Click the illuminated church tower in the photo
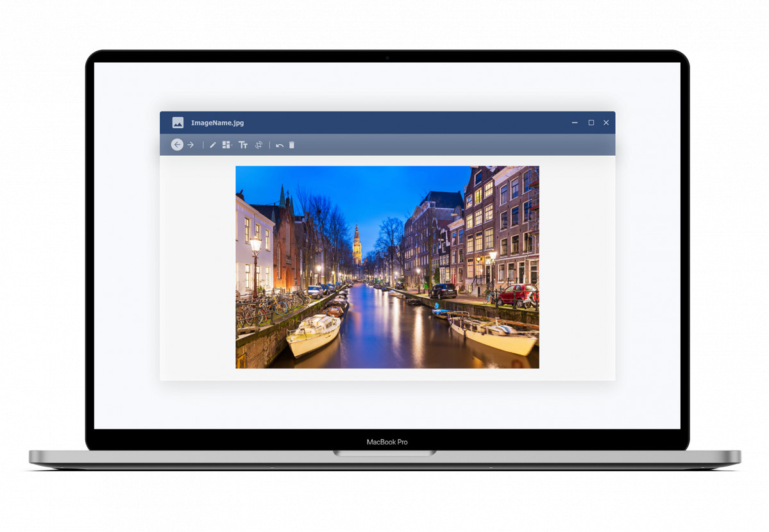This screenshot has width=769, height=532. tap(357, 244)
